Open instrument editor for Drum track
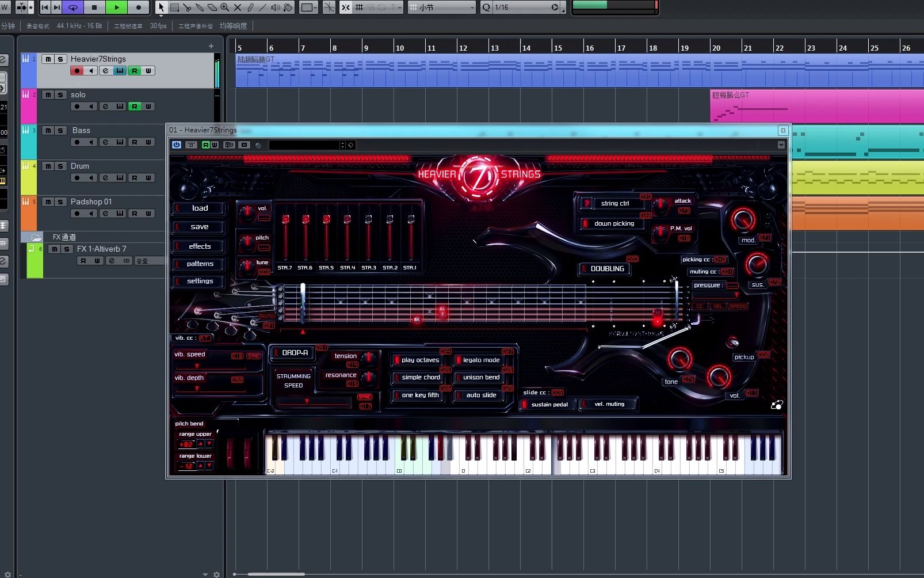Image resolution: width=924 pixels, height=578 pixels. 120,178
